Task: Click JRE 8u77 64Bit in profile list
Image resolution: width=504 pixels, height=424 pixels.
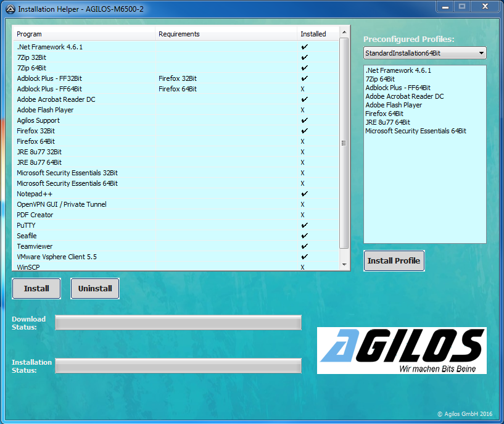Action: click(387, 122)
